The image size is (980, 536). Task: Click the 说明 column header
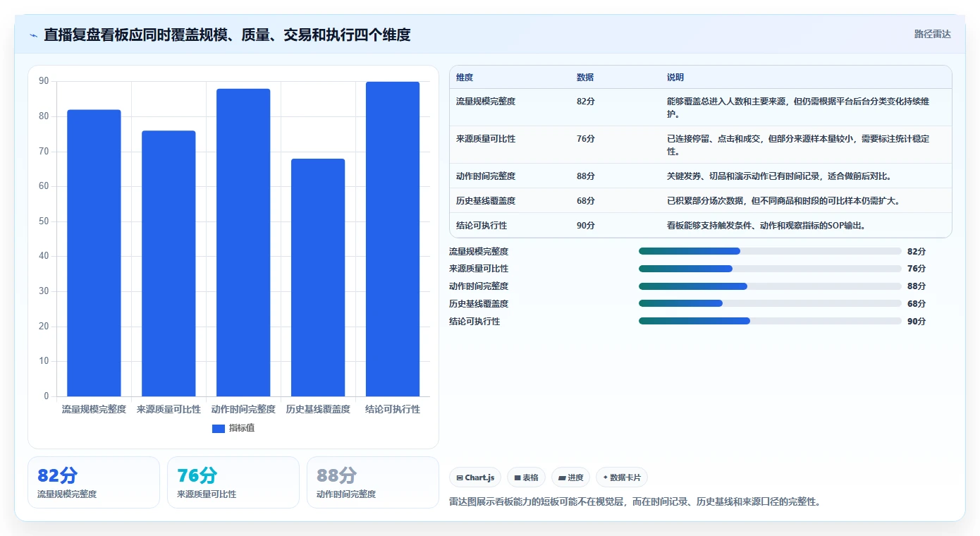pos(675,78)
